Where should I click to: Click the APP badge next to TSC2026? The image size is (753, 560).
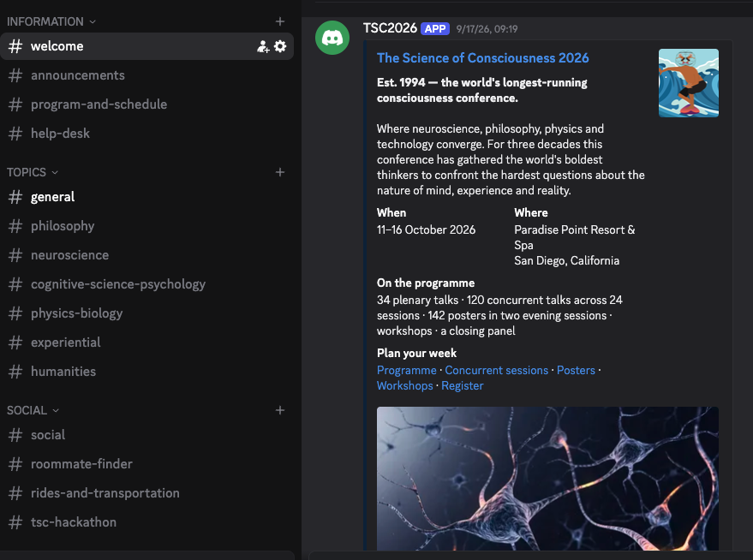pos(435,29)
